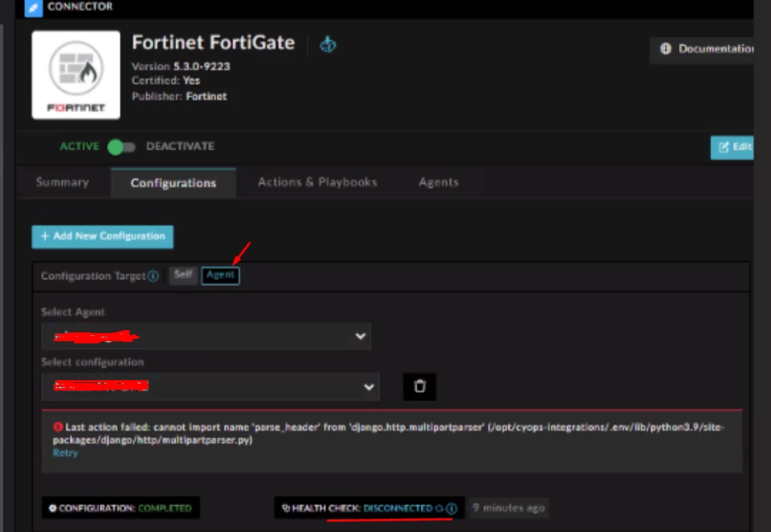The height and width of the screenshot is (532, 771).
Task: Click the Certified: Yes text
Action: pos(166,80)
